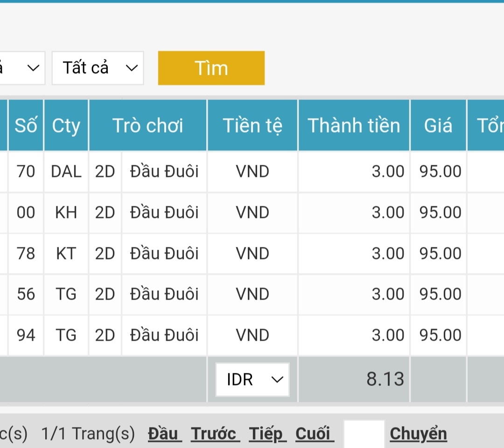Click the Chuyển go-to-page link

tap(418, 434)
